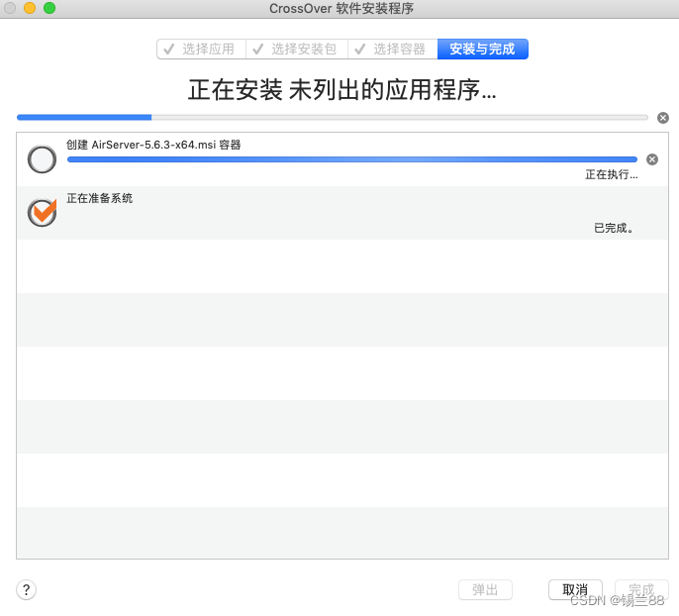Click the AirServer container progress bar
Viewport: 679px width, 616px height.
tap(352, 159)
